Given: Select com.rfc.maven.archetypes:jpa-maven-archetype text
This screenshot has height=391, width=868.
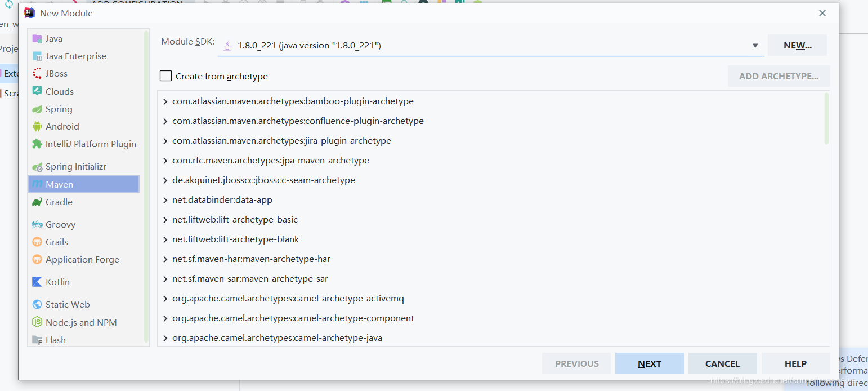Looking at the screenshot, I should coord(271,161).
